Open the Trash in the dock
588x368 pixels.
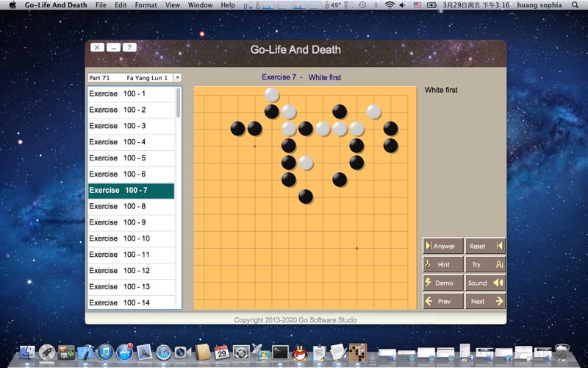coord(562,353)
